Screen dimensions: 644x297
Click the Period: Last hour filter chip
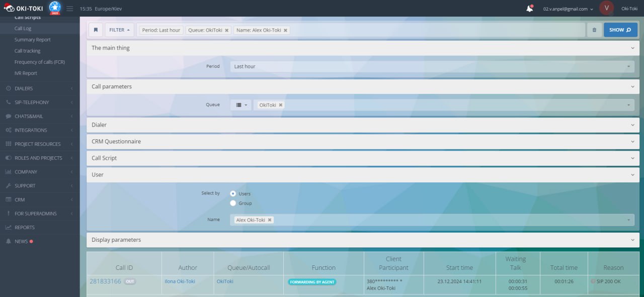tap(161, 30)
